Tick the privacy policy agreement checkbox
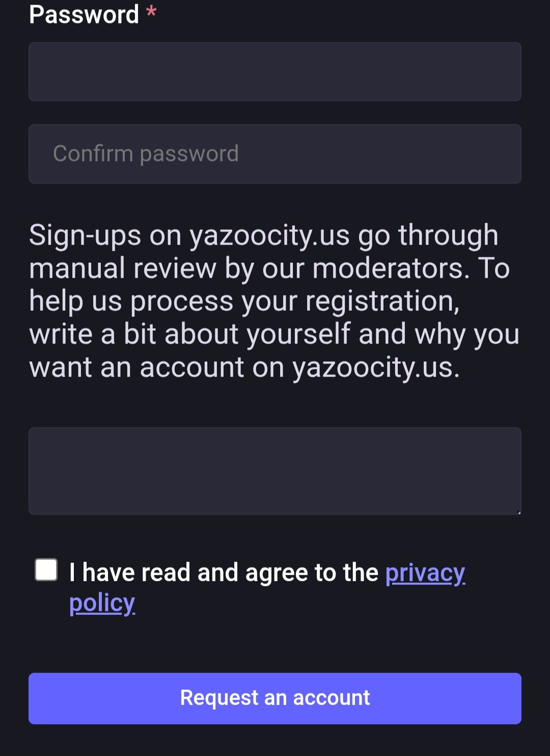This screenshot has height=756, width=550. (46, 570)
